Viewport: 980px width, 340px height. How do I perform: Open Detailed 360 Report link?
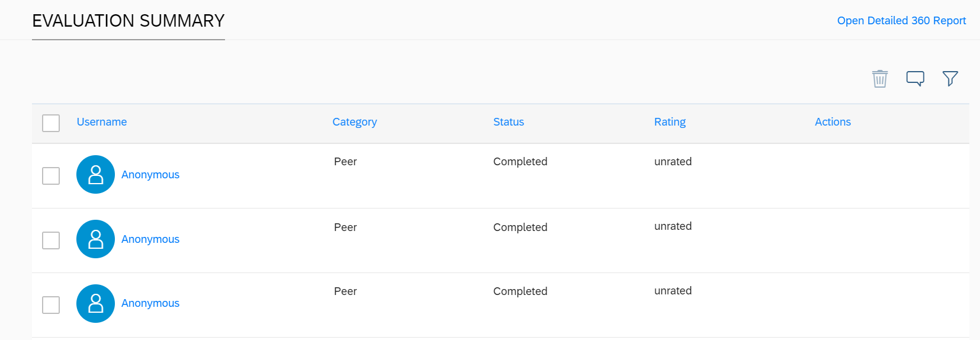[901, 21]
